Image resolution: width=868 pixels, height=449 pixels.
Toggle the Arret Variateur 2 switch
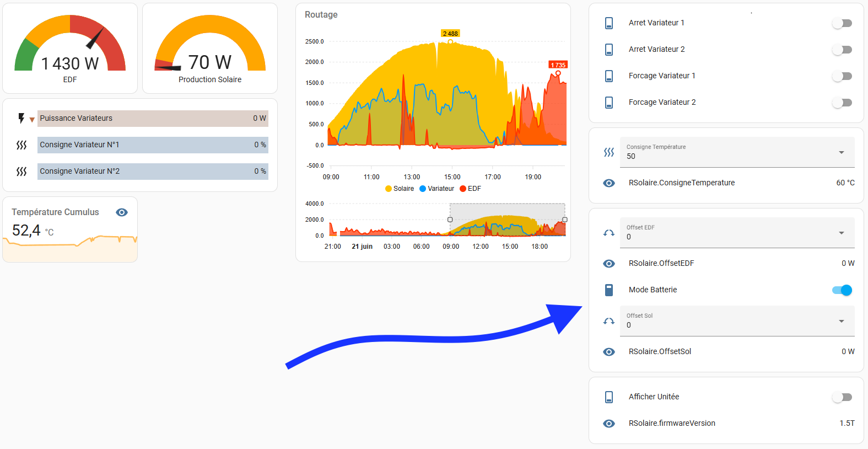[x=842, y=50]
